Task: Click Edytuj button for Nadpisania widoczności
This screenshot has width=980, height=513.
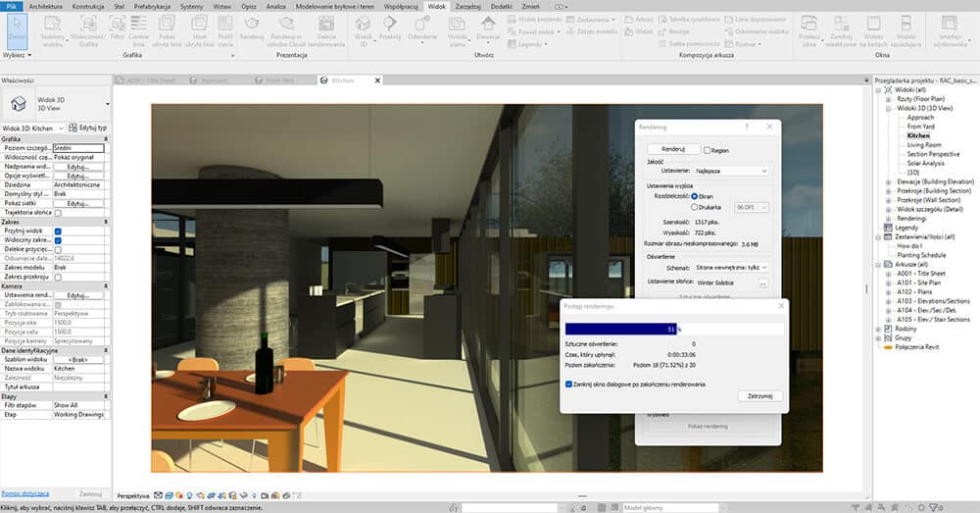Action: point(78,167)
